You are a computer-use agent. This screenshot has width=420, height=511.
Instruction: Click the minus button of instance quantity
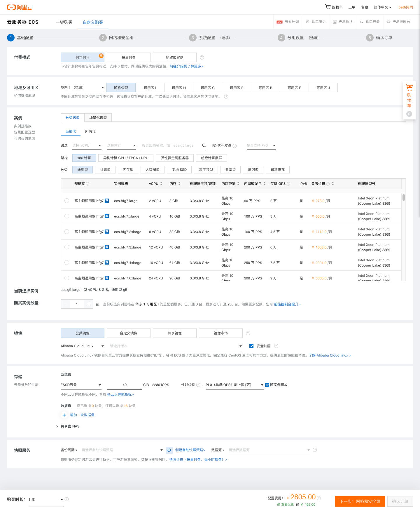pyautogui.click(x=66, y=304)
